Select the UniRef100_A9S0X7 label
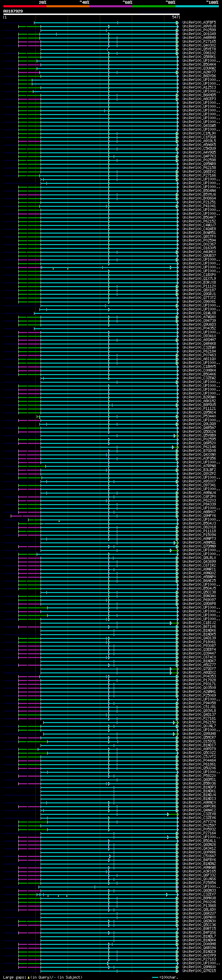 click(199, 481)
